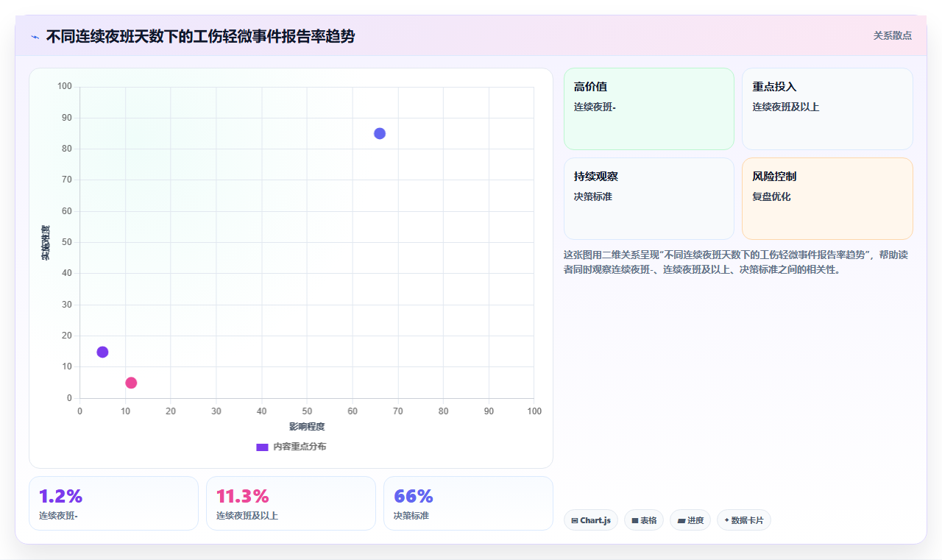
Task: Click the sparkle icon in 数据卡片 chip
Action: pos(727,520)
